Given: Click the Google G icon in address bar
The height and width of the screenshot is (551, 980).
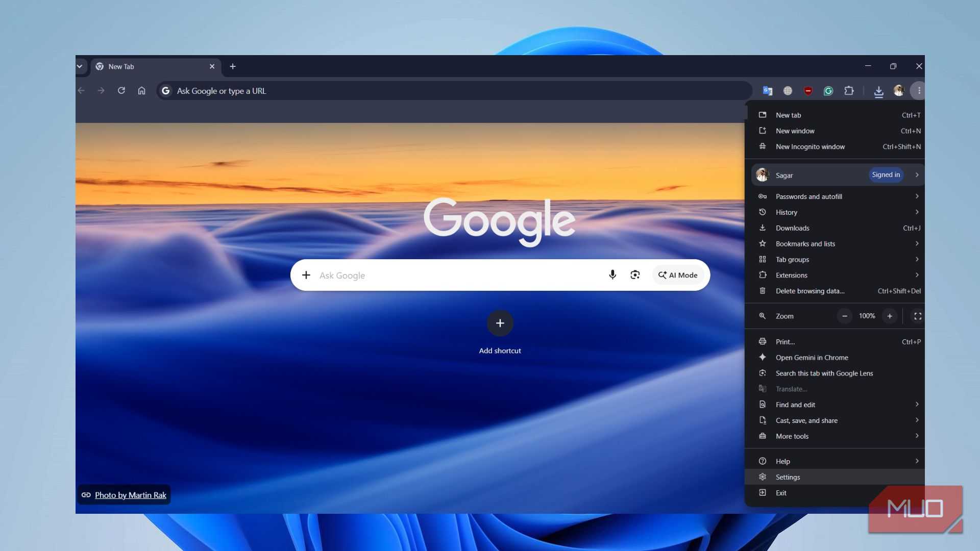Looking at the screenshot, I should [x=165, y=91].
